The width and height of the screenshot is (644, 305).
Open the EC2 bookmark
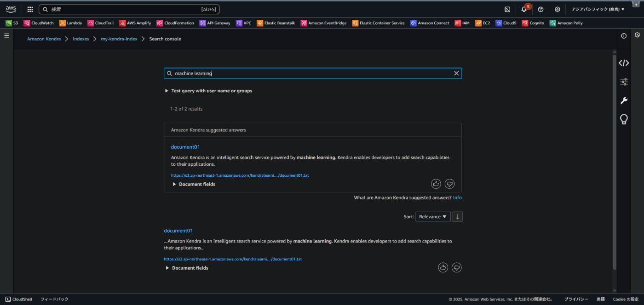pyautogui.click(x=483, y=23)
